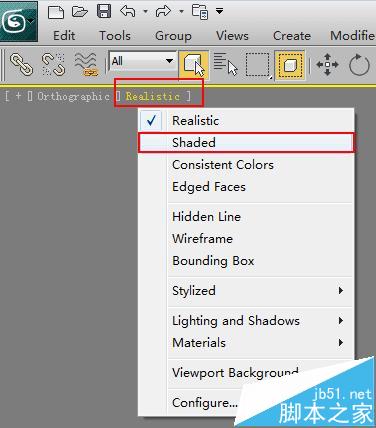Open the 3ds Max application button
Viewport: 376px width, 428px height.
[18, 21]
